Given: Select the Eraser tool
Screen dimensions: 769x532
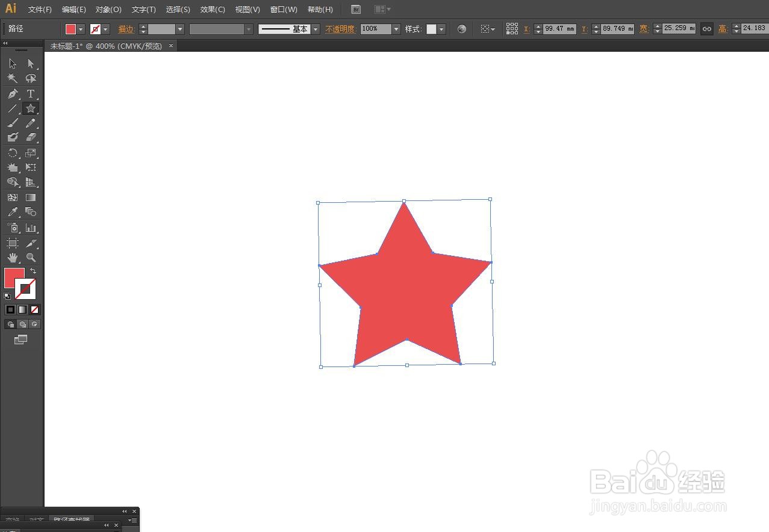Looking at the screenshot, I should point(31,138).
